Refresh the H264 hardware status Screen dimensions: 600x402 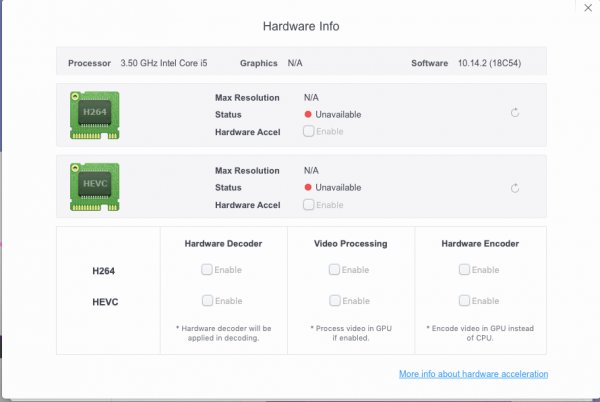click(x=515, y=113)
